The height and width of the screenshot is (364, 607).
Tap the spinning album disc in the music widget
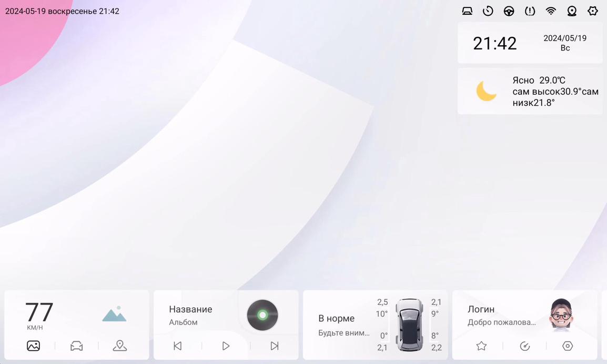click(x=262, y=315)
